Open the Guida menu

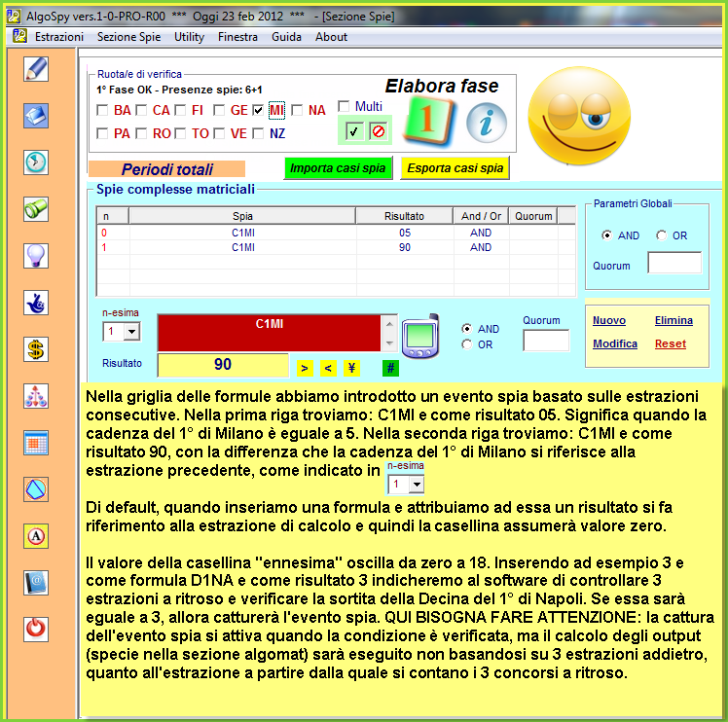[x=286, y=37]
